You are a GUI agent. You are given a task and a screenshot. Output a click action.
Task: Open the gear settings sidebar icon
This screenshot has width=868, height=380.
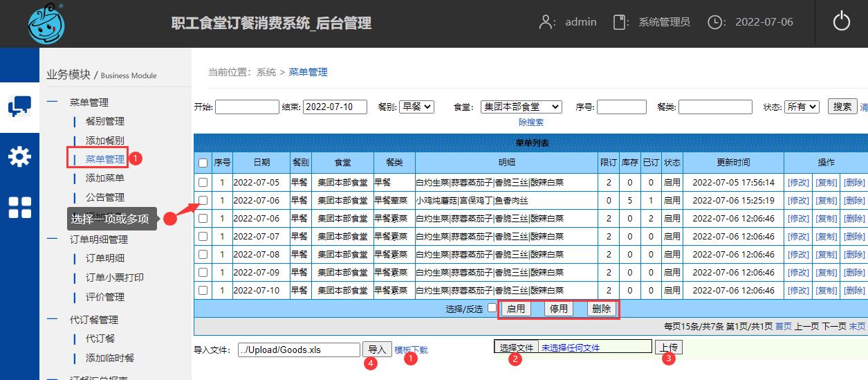coord(19,157)
